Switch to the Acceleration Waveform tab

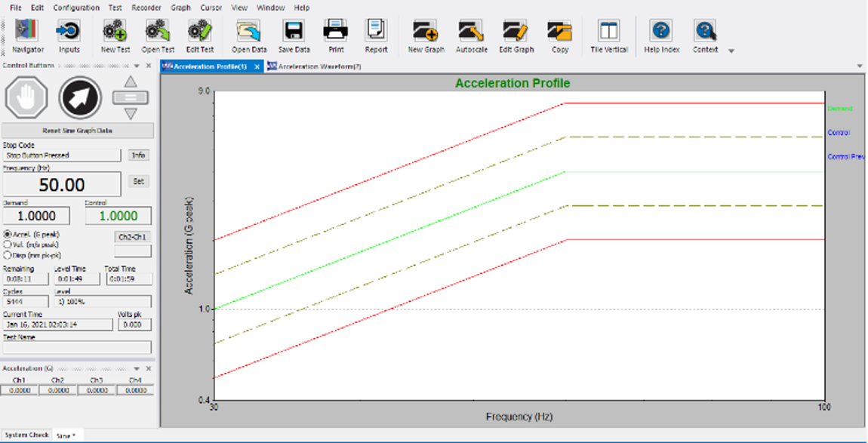click(x=315, y=66)
